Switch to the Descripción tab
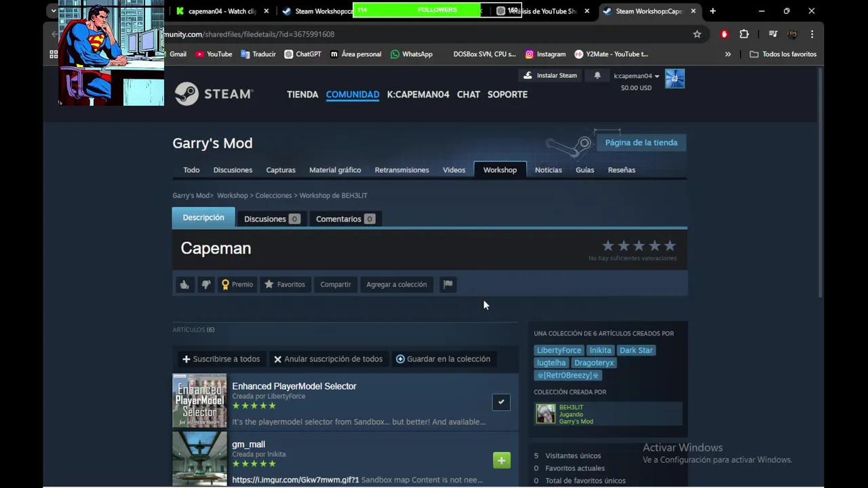 click(203, 218)
